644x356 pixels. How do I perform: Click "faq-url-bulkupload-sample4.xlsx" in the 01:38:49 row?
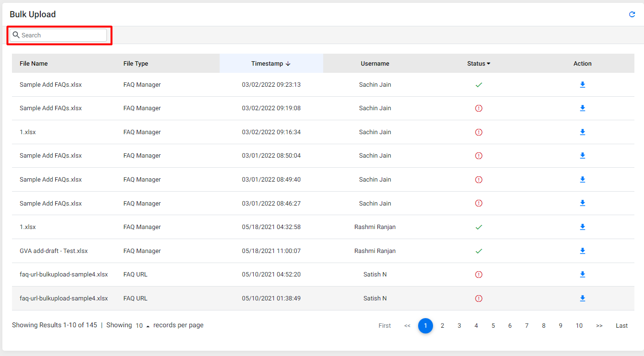pos(64,299)
